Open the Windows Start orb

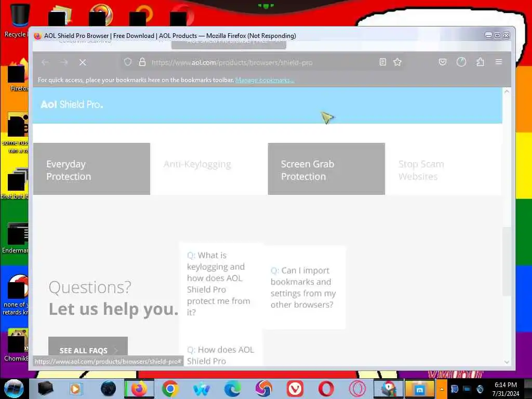(x=14, y=389)
